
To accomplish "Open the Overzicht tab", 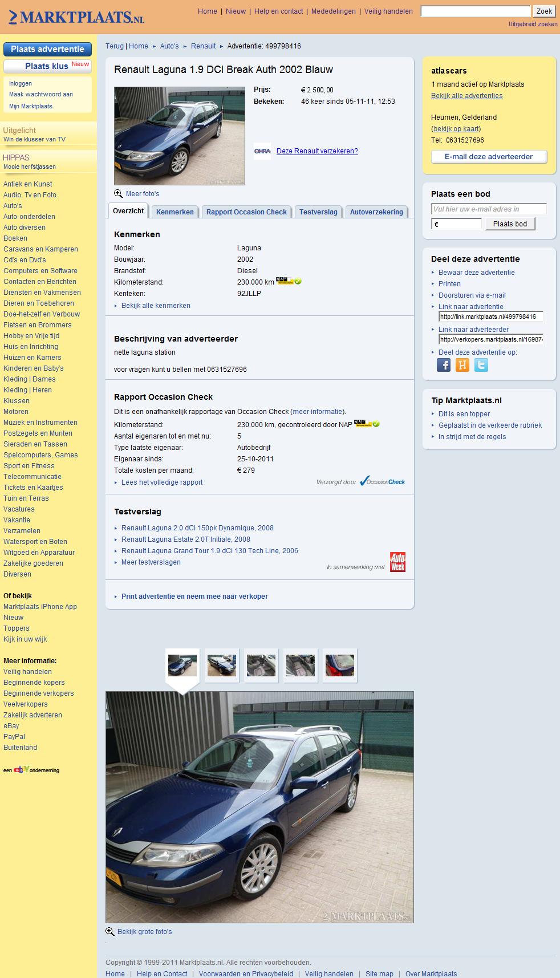I will [x=128, y=211].
